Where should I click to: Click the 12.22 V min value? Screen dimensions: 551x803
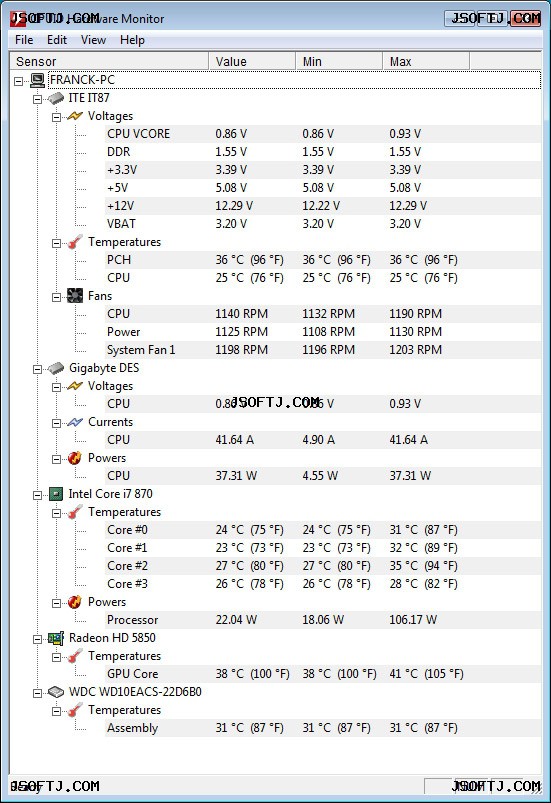tap(321, 206)
